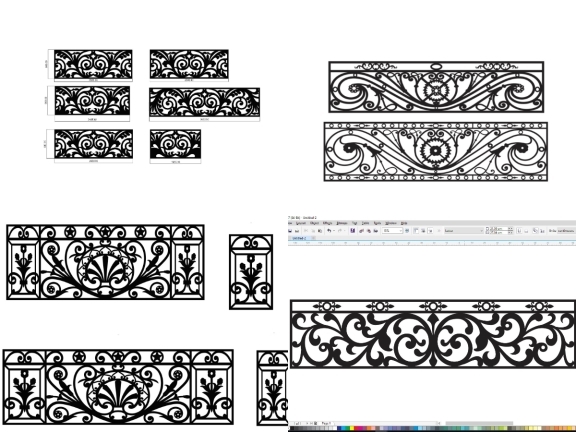Toggle the show rulers icon
This screenshot has width=576, height=432.
(x=416, y=231)
